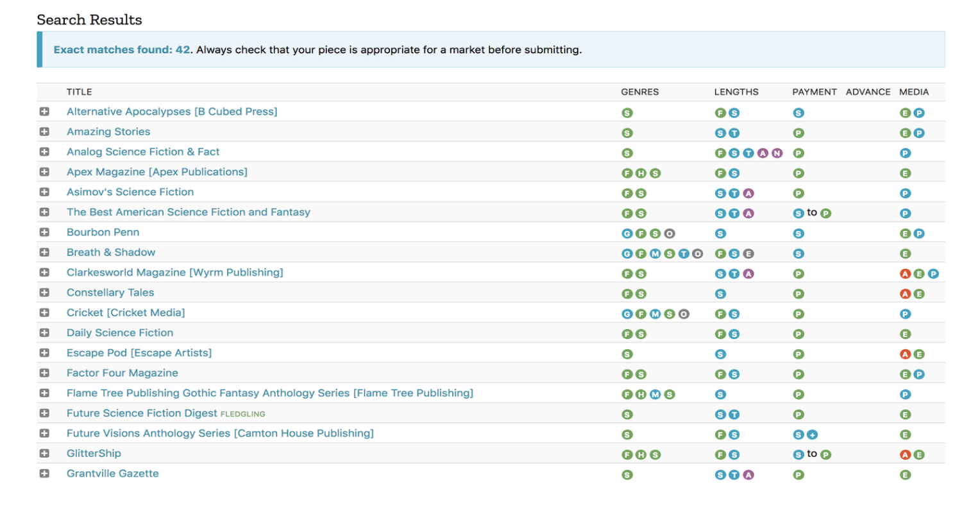Click the blue P media icon for Factor Four Magazine
The width and height of the screenshot is (980, 525).
click(x=919, y=375)
